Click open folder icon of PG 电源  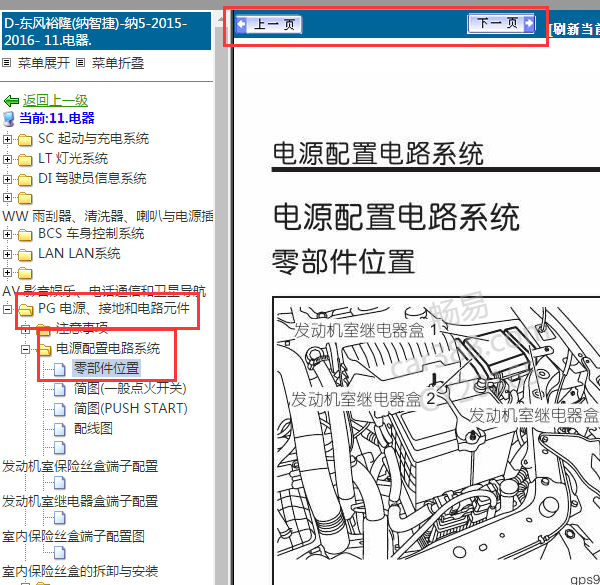(26, 310)
